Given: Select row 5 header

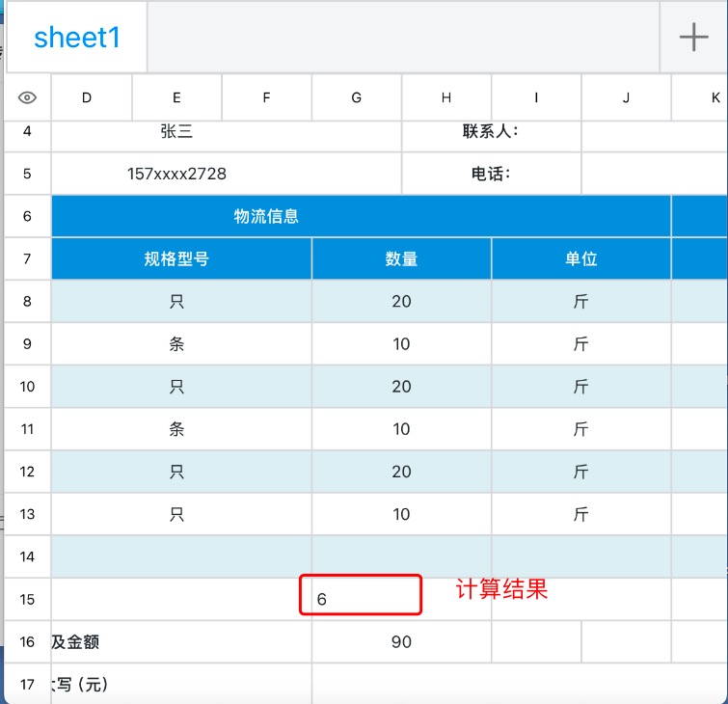Looking at the screenshot, I should [x=27, y=174].
